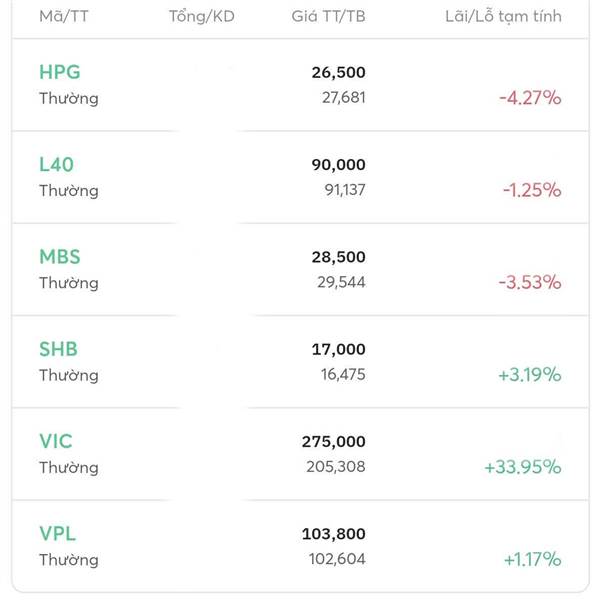The height and width of the screenshot is (600, 600).
Task: Click L40's -1.25% loss value
Action: 530,190
